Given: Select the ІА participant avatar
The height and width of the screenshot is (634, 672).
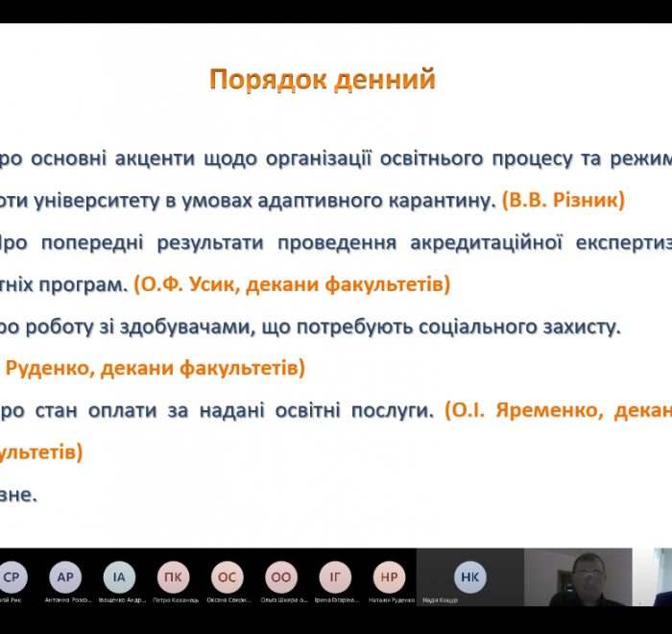Looking at the screenshot, I should tap(119, 577).
